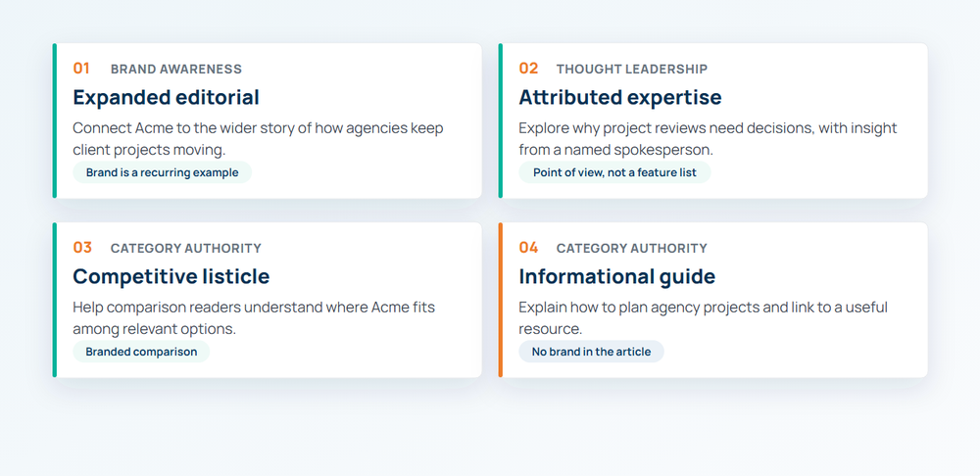The image size is (980, 476).
Task: Click the orange number 03
Action: coord(82,248)
